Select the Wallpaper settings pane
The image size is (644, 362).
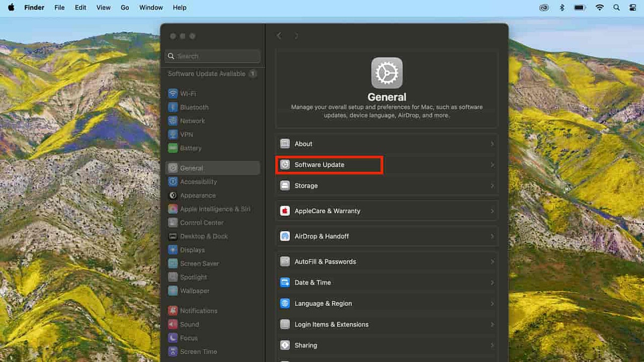(195, 290)
